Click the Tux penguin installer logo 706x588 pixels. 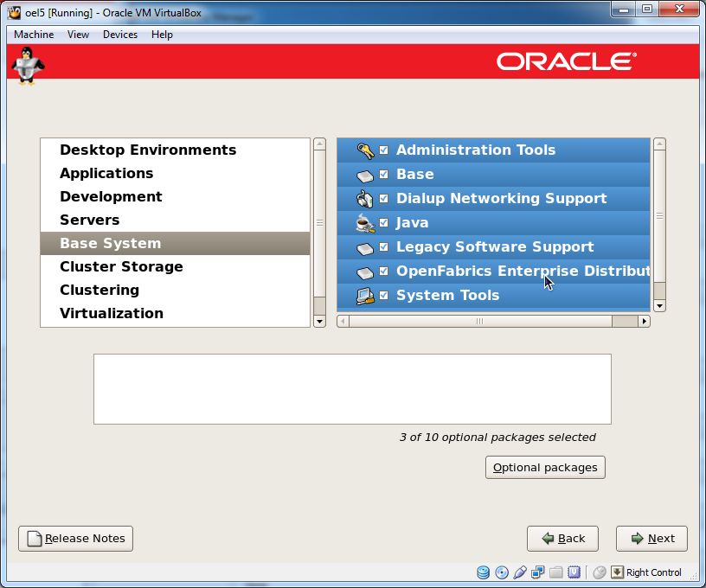click(x=28, y=65)
